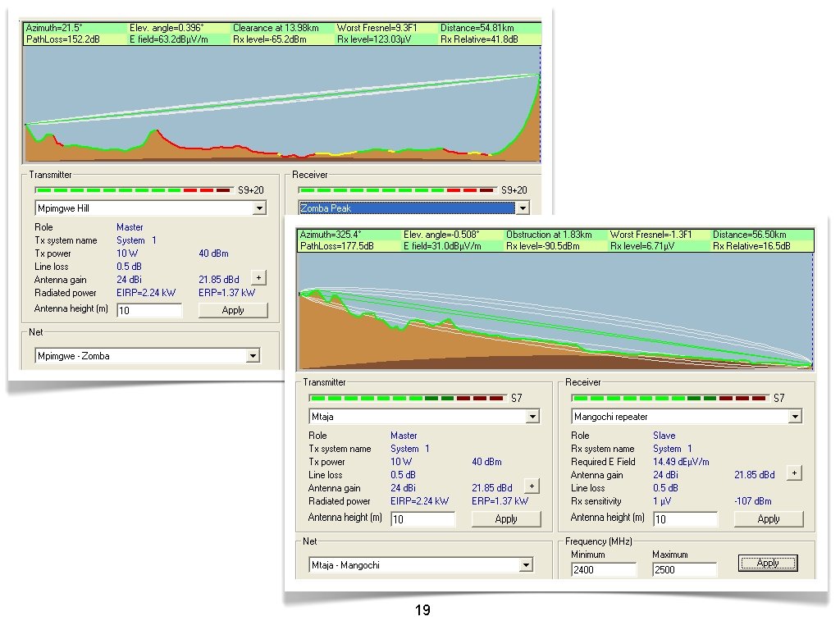The height and width of the screenshot is (630, 840).
Task: Click the Mpimgwe-Zomba terrain profile graph
Action: [x=282, y=104]
